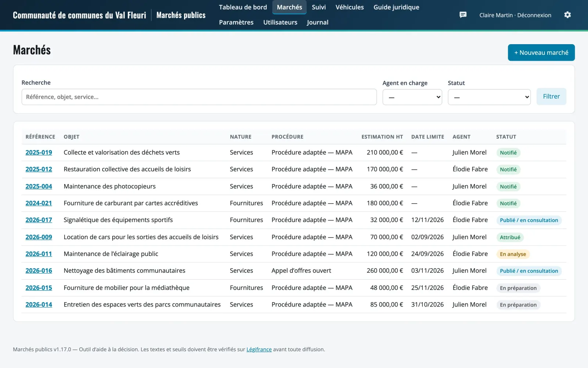Expand the Statut filter dropdown
The image size is (588, 368).
489,97
